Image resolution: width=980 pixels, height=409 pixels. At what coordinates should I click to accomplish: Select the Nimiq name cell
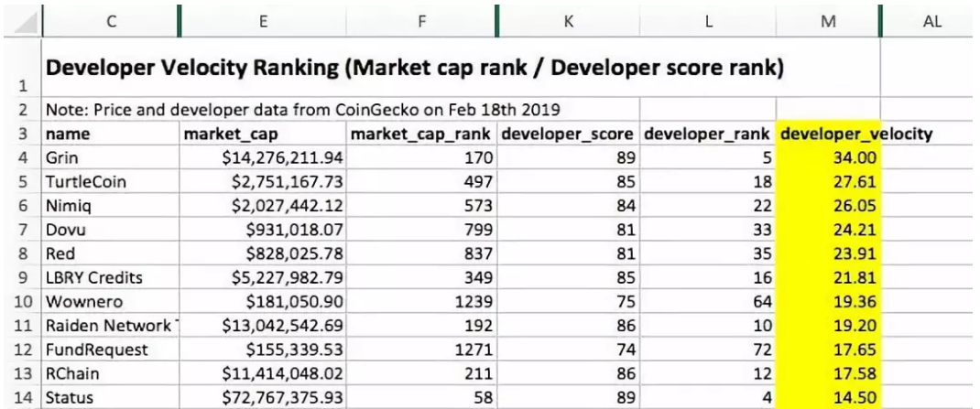(x=111, y=206)
